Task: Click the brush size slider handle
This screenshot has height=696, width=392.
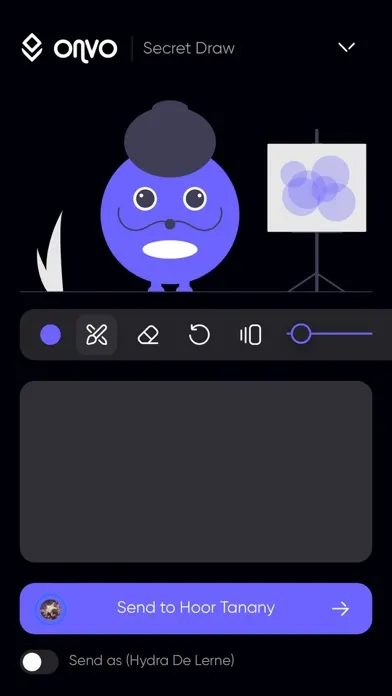Action: click(x=301, y=334)
